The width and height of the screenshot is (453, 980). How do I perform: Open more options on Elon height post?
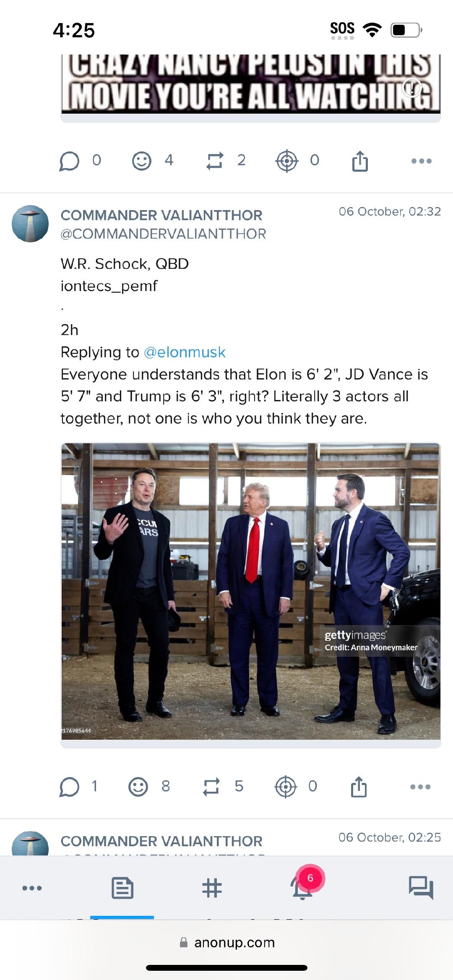coord(420,787)
